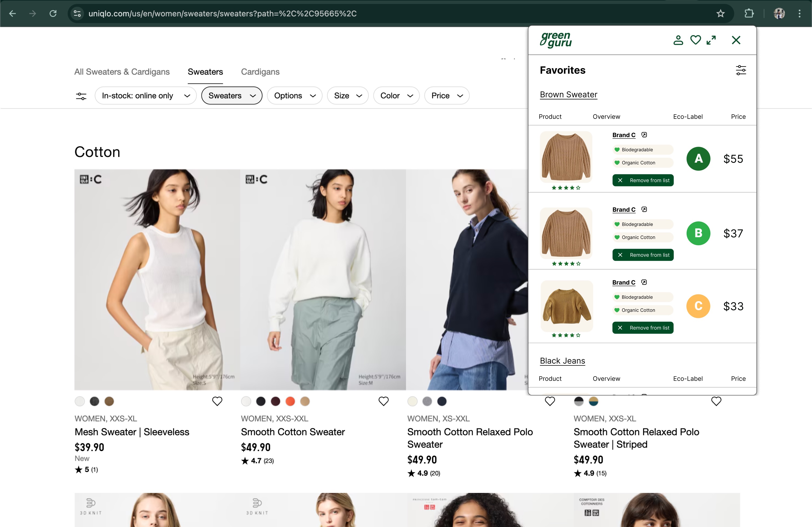Image resolution: width=812 pixels, height=527 pixels.
Task: Switch to the Cardigans tab
Action: pyautogui.click(x=260, y=72)
